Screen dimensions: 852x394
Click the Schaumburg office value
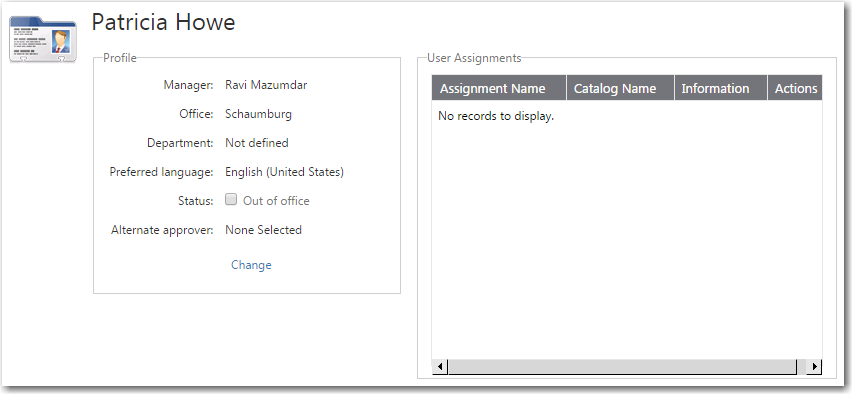[x=258, y=114]
